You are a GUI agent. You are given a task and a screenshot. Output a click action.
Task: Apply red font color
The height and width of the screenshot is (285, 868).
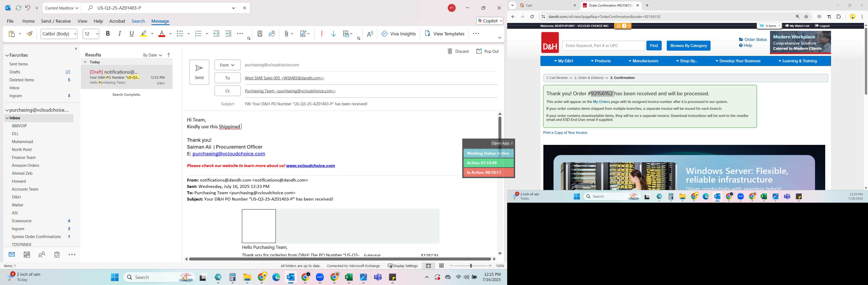pyautogui.click(x=162, y=34)
